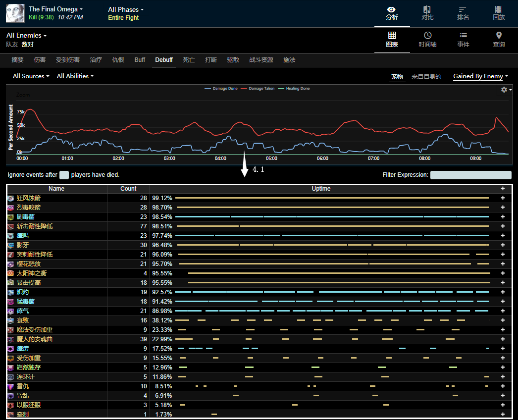The image size is (518, 420).
Task: Expand the 剧毒菌 row plus button
Action: (503, 217)
